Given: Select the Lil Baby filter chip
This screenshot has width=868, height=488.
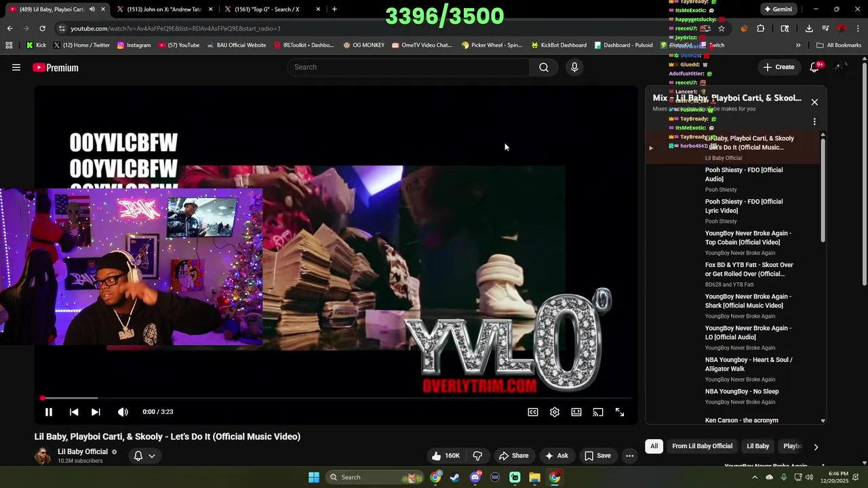Looking at the screenshot, I should [757, 446].
